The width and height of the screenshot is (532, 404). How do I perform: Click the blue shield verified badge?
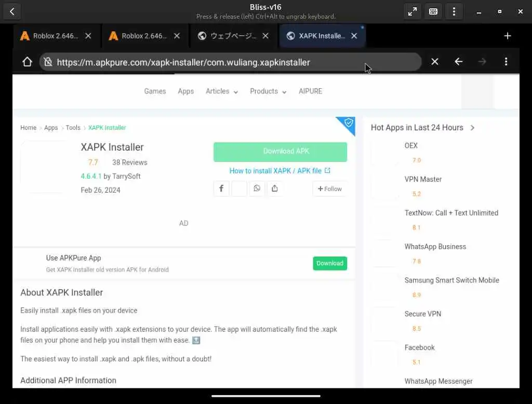(348, 124)
